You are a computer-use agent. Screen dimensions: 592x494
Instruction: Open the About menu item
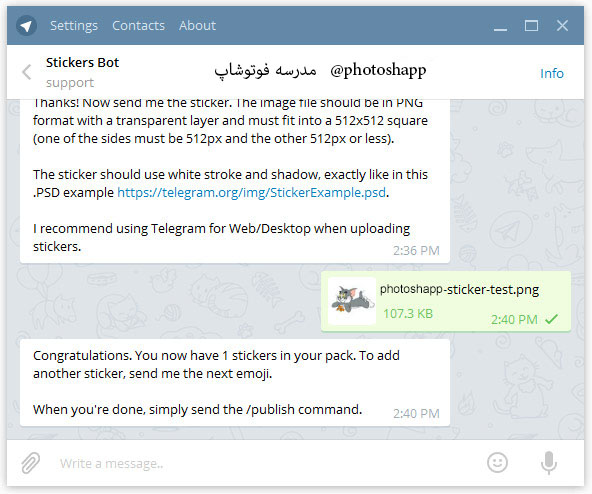coord(197,26)
